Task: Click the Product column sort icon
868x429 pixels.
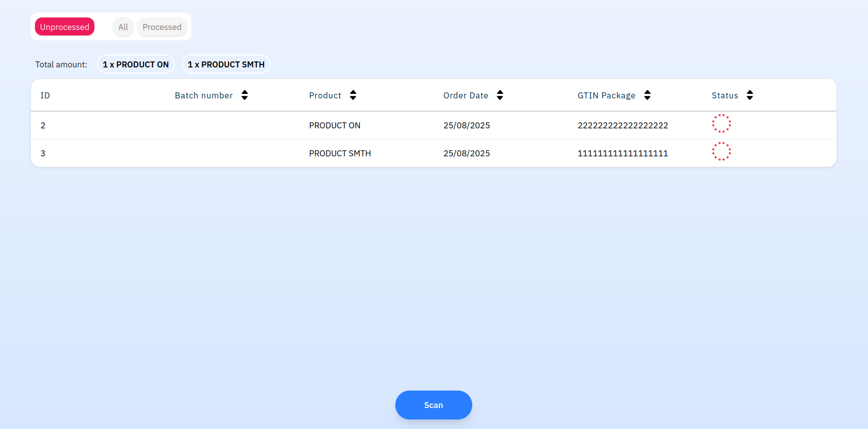Action: point(353,95)
